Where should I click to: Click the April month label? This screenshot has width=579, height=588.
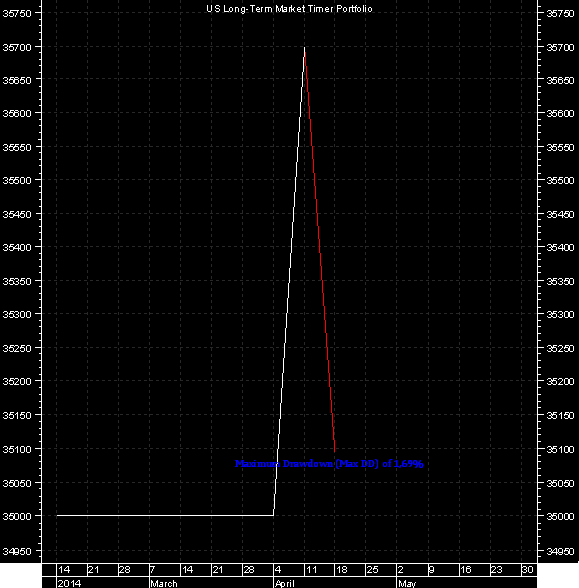(285, 584)
